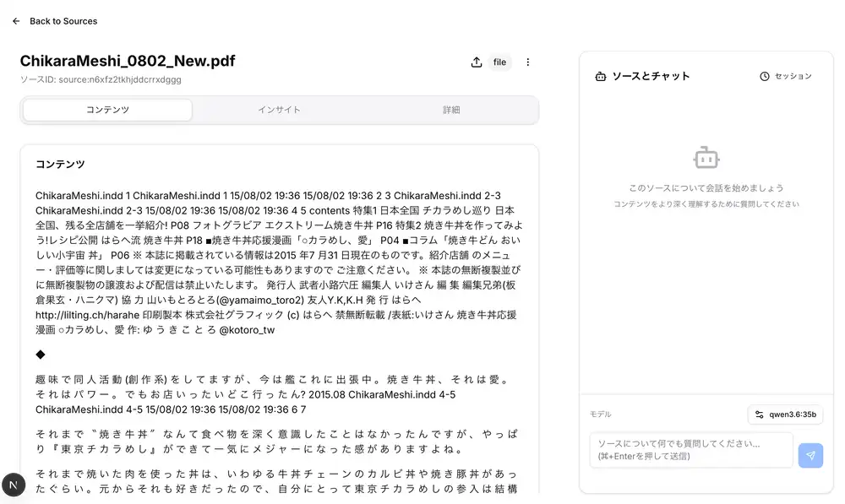Click the upload/export icon beside the file badge
The width and height of the screenshot is (845, 504).
tap(475, 62)
